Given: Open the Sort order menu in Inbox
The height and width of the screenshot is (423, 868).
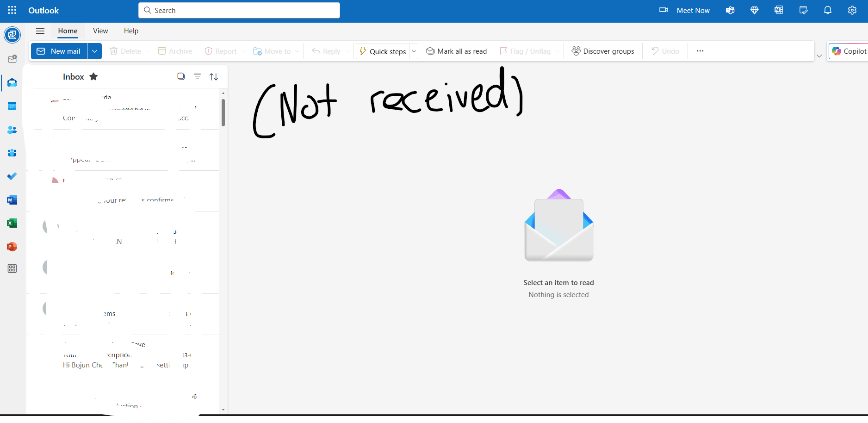Looking at the screenshot, I should pos(214,77).
